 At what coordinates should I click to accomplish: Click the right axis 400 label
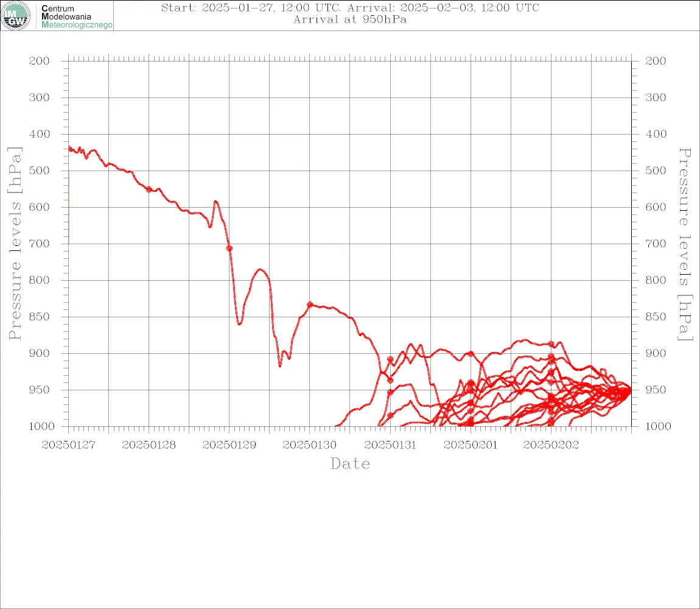tap(656, 134)
